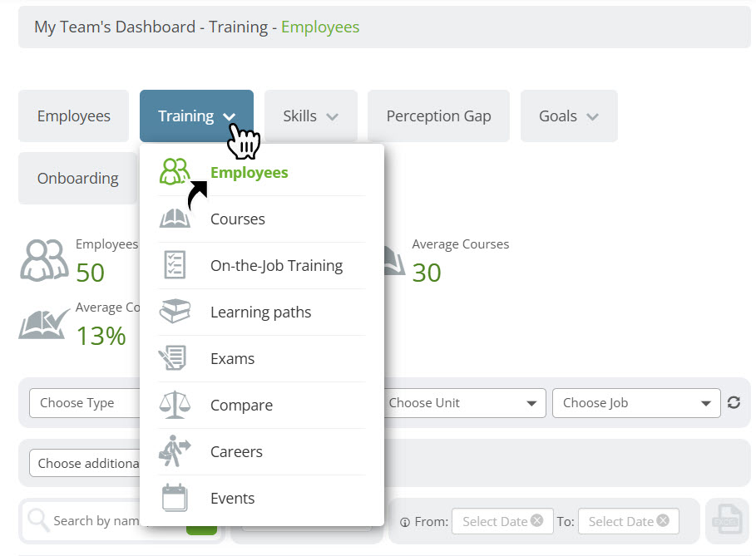This screenshot has width=756, height=556.
Task: Click the refresh filters icon beside Choose Job
Action: click(734, 402)
